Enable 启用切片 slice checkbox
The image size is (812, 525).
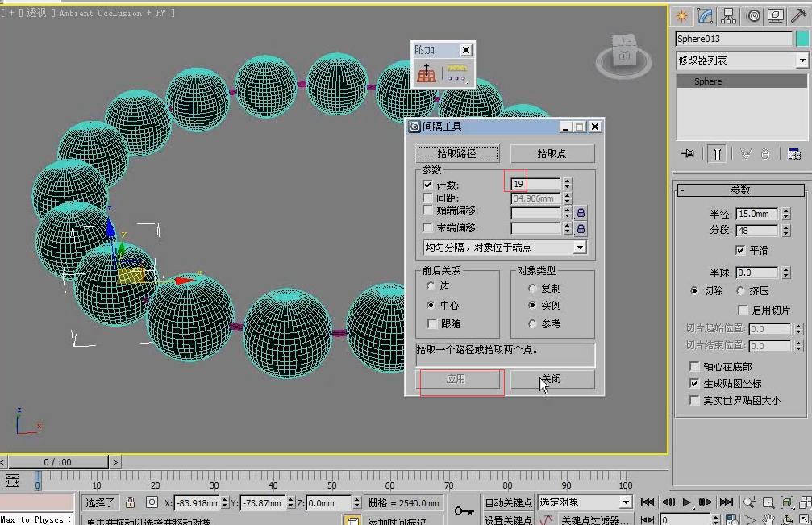point(742,310)
